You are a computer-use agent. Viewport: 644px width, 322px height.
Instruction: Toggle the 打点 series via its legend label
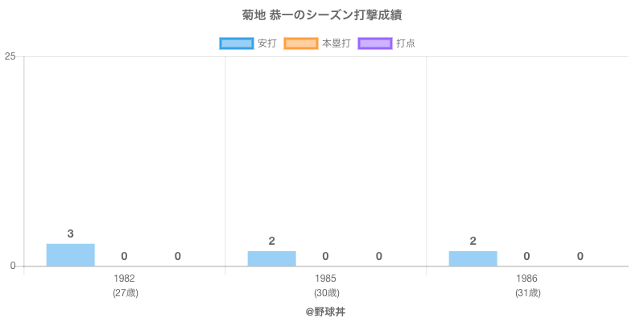[406, 43]
